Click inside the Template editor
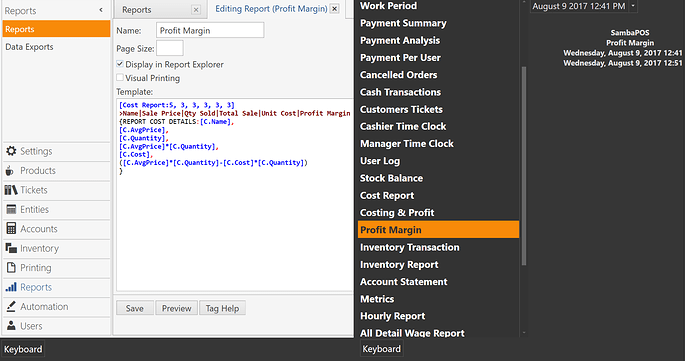The height and width of the screenshot is (361, 690). pos(235,194)
